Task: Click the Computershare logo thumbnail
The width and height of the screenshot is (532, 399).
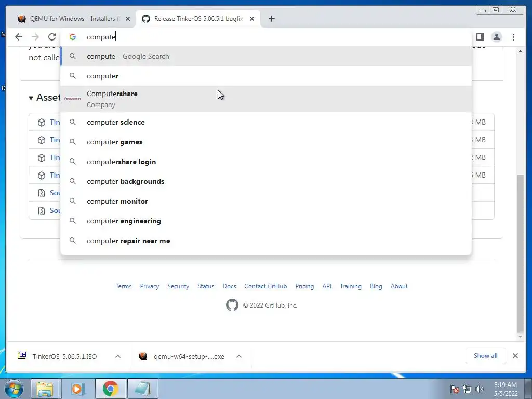Action: (73, 99)
